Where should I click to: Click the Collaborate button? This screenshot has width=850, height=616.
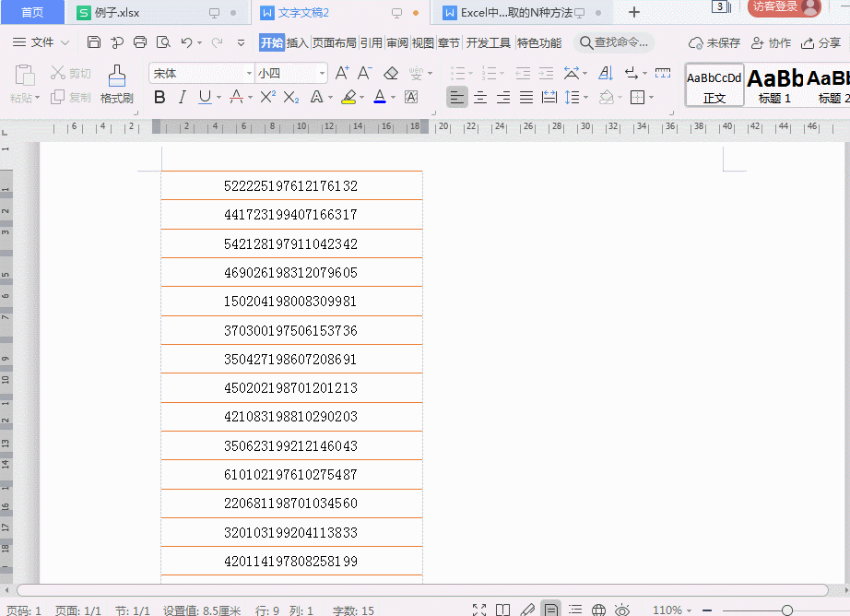point(771,42)
